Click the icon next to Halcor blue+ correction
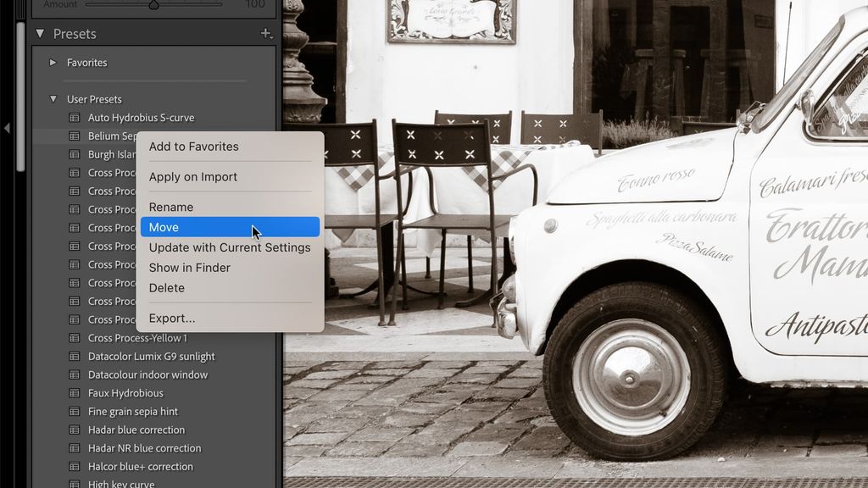Viewport: 868px width, 488px height. click(x=75, y=467)
